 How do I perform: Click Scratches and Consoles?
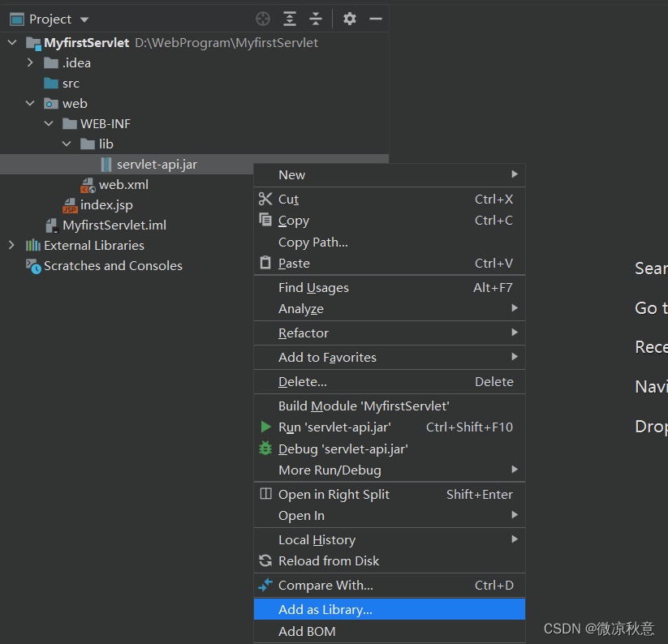pyautogui.click(x=113, y=265)
